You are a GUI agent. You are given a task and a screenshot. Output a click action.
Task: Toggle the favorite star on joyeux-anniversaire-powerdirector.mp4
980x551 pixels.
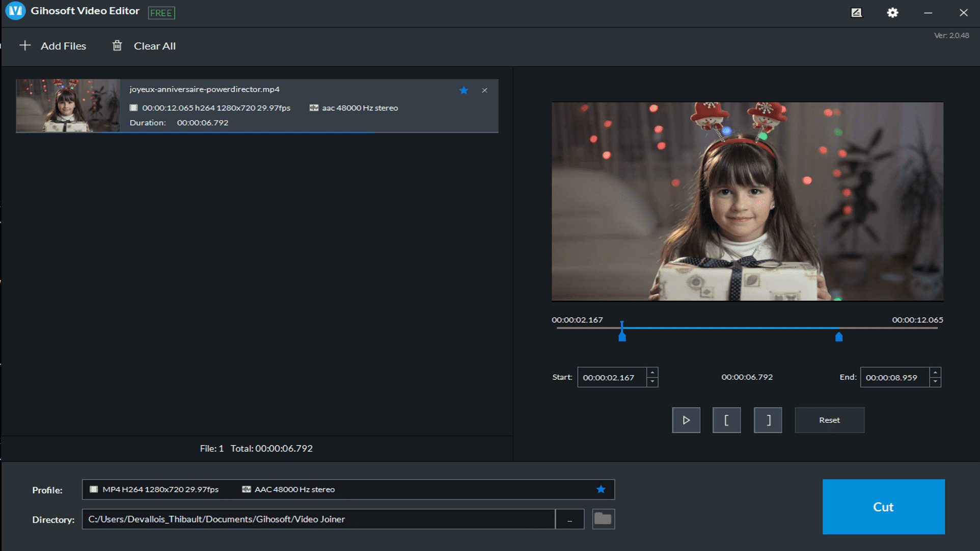tap(464, 90)
